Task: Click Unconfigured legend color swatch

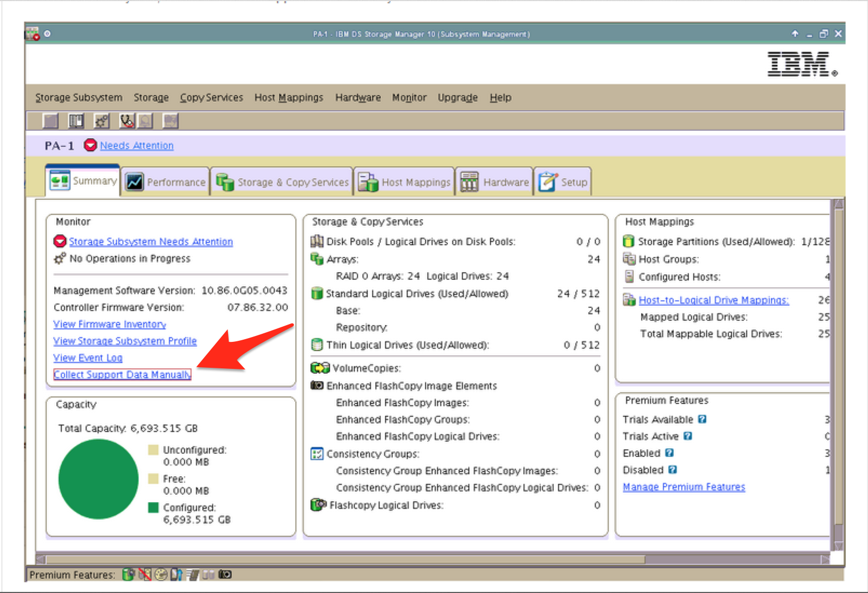Action: [153, 450]
